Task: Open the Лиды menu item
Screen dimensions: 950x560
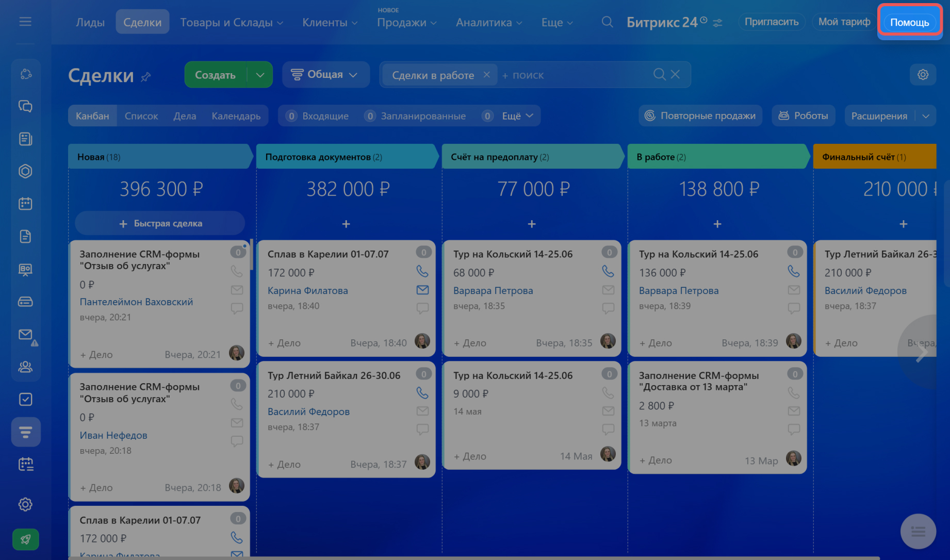Action: click(x=90, y=22)
